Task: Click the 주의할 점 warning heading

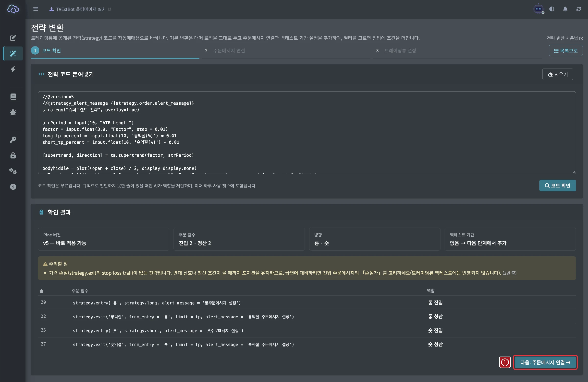Action: click(x=55, y=264)
